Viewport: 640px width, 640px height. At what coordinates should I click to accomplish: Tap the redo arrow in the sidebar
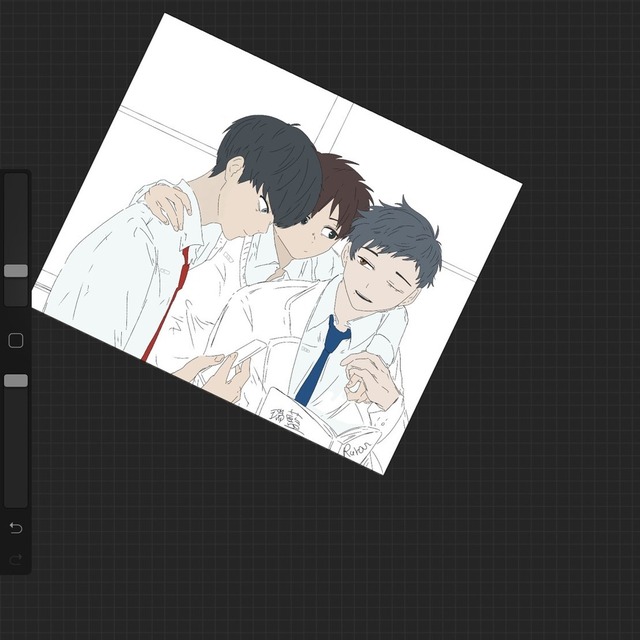click(16, 559)
